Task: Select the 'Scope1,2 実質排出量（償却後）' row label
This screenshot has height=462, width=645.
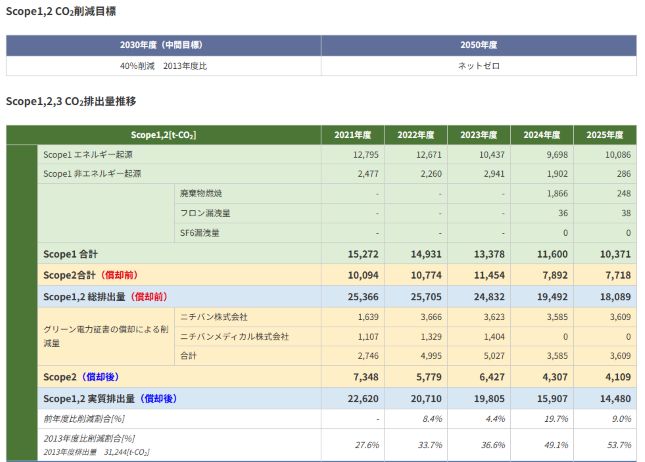Action: 110,399
